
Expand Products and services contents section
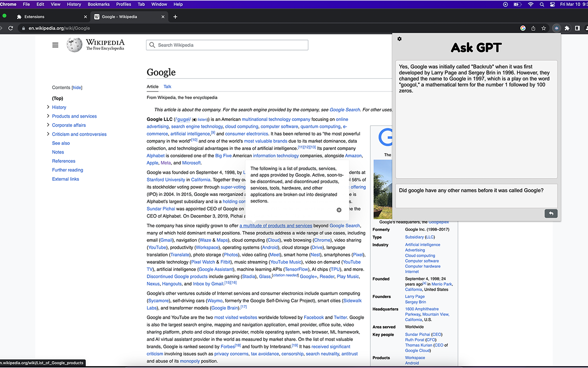pyautogui.click(x=48, y=116)
